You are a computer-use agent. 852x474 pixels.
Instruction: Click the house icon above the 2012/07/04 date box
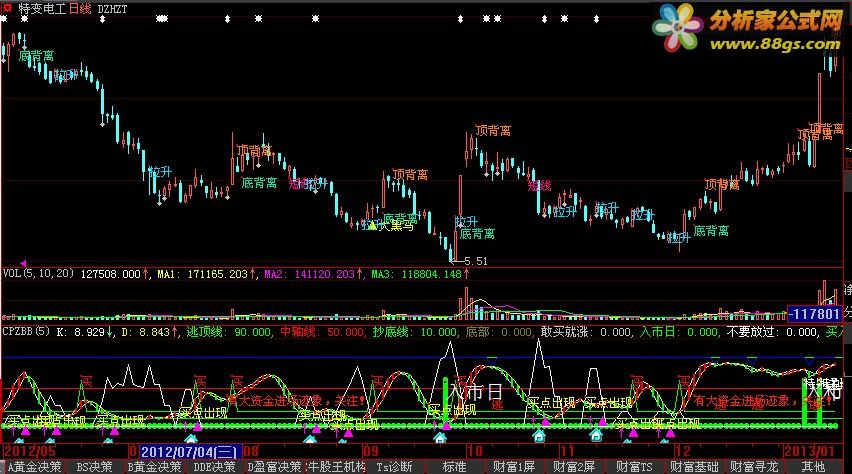coord(191,438)
